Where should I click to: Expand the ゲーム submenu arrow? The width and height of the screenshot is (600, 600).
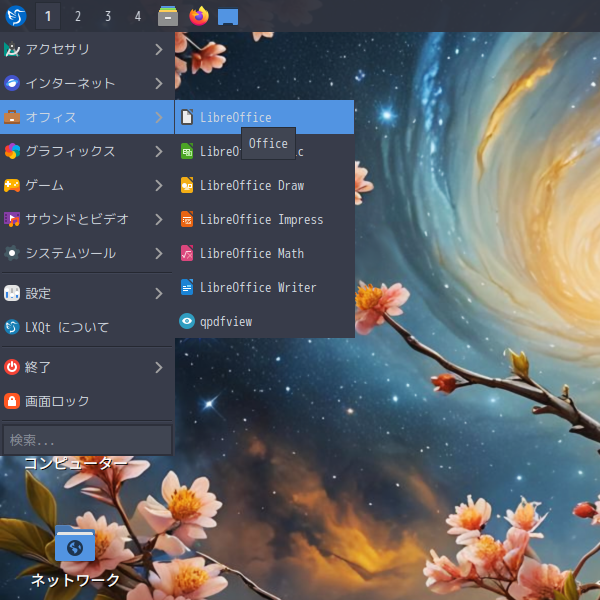(x=159, y=185)
